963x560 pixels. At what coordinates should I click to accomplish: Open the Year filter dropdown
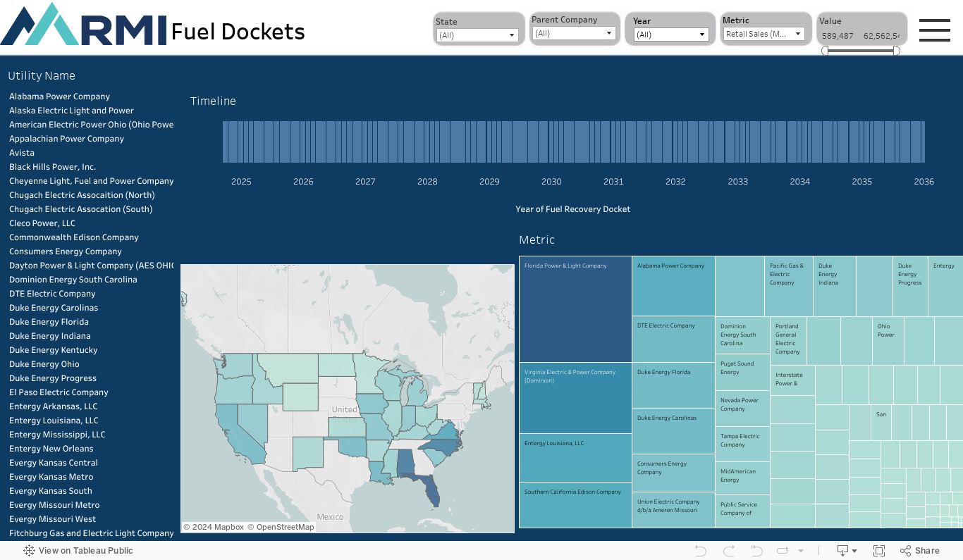coord(670,35)
